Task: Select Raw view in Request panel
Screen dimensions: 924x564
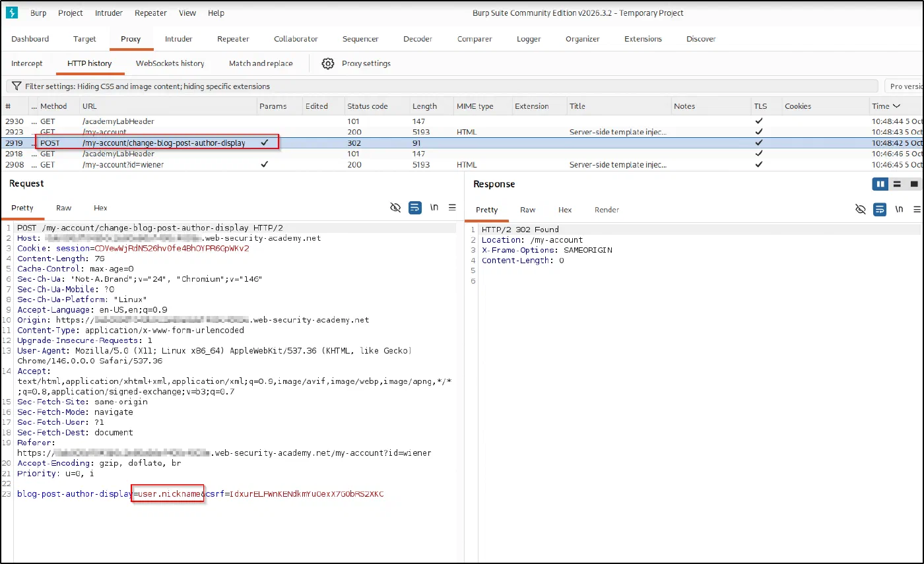Action: (x=64, y=208)
